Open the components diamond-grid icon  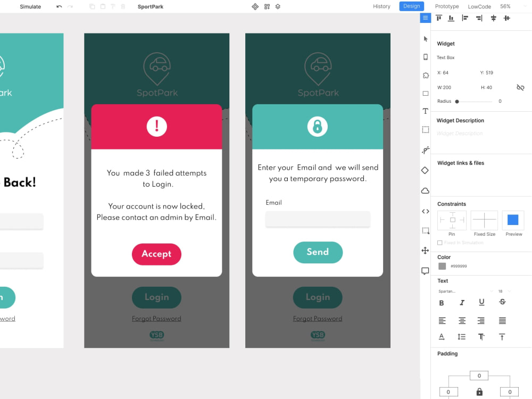point(255,6)
